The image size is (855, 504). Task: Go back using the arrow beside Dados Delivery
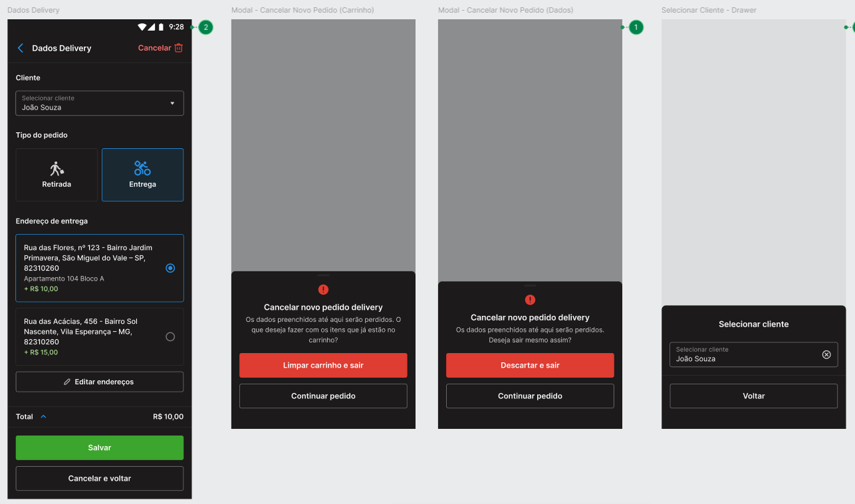coord(21,48)
